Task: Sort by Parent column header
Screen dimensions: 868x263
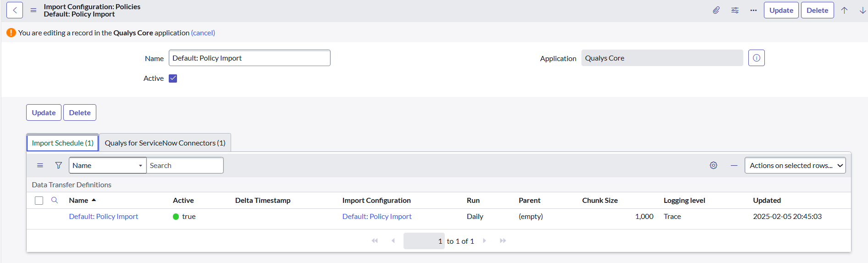Action: (530, 201)
